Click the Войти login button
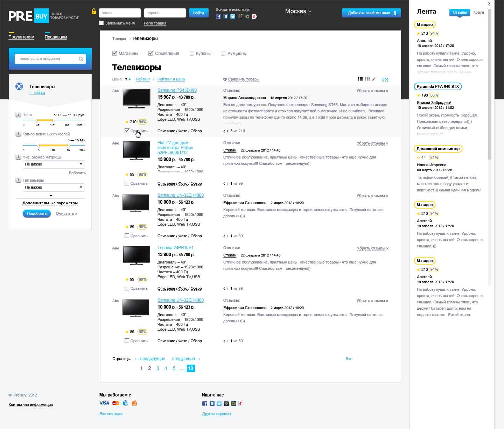The height and width of the screenshot is (429, 504). coord(198,13)
